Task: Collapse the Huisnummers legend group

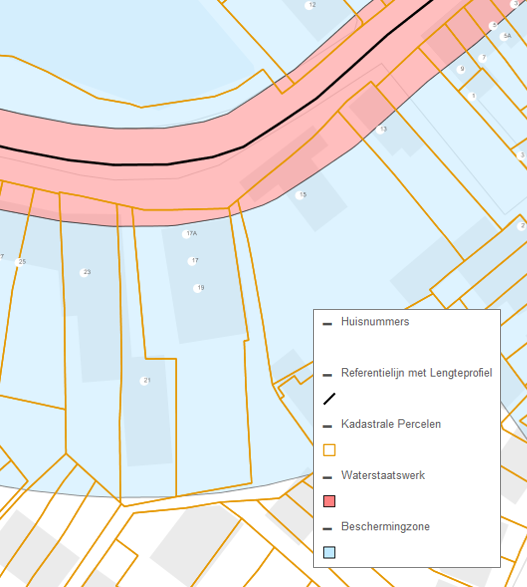Action: tap(327, 324)
